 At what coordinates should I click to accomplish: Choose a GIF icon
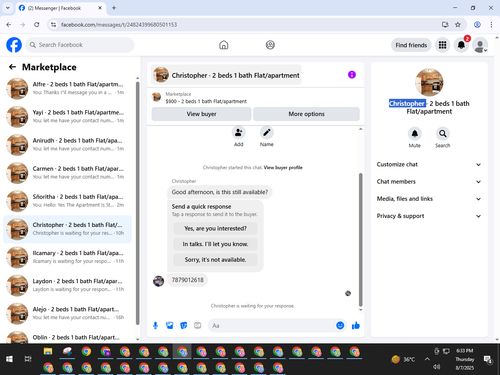click(198, 325)
